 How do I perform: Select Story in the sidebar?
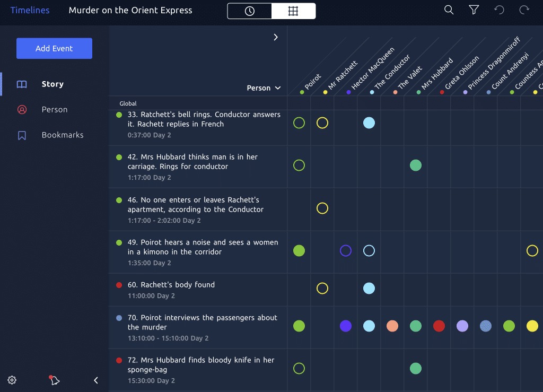(x=52, y=84)
